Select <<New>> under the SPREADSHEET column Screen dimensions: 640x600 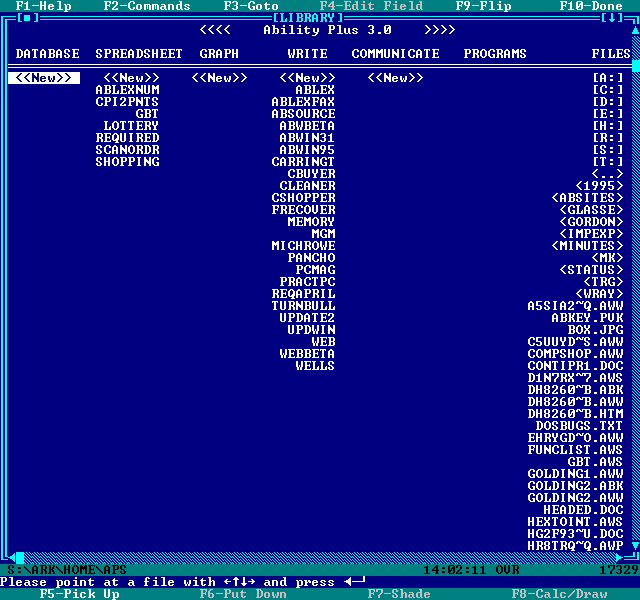click(x=131, y=78)
